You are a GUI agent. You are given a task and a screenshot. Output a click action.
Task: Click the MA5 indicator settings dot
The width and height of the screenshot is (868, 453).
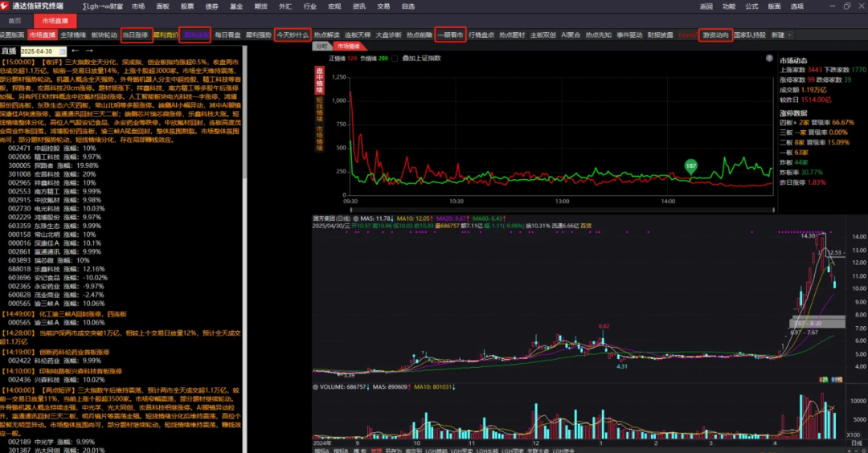(x=356, y=219)
